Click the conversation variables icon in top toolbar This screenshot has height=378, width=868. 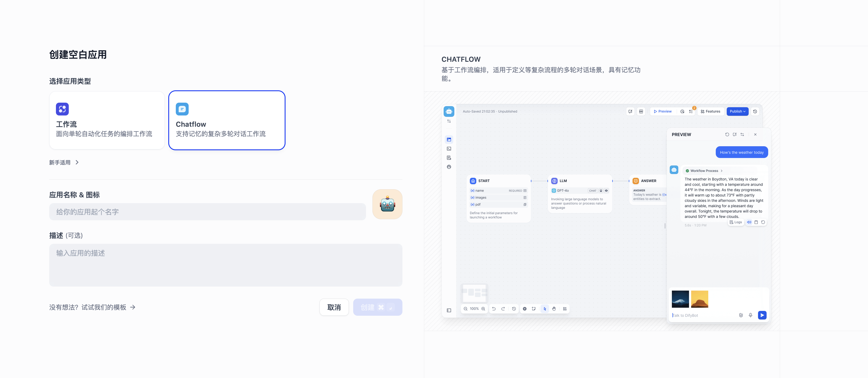pos(630,111)
